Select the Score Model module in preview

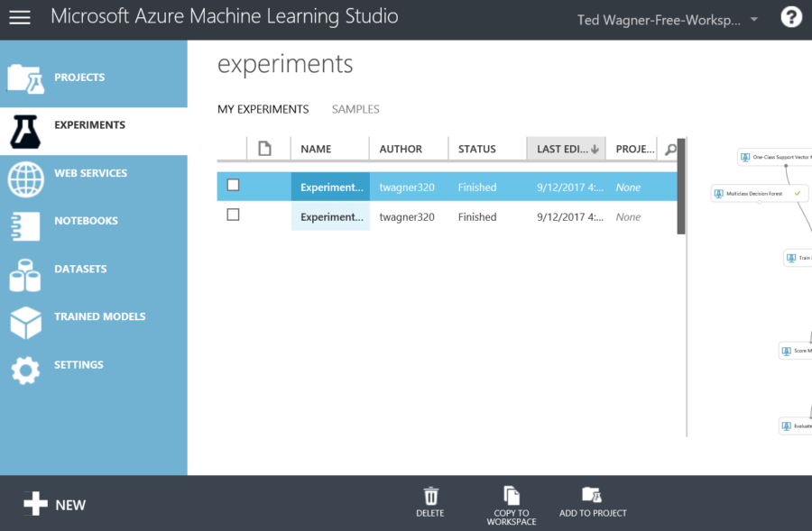pyautogui.click(x=796, y=351)
